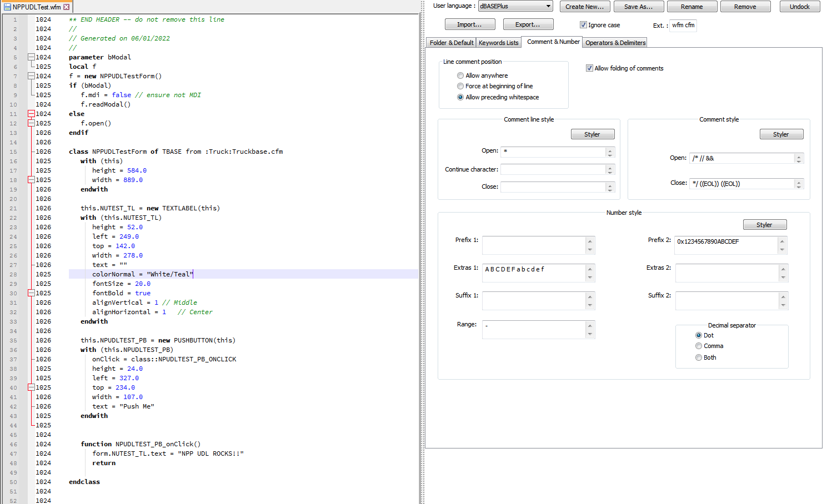Click the Create New... button
The width and height of the screenshot is (832, 504).
coord(585,7)
